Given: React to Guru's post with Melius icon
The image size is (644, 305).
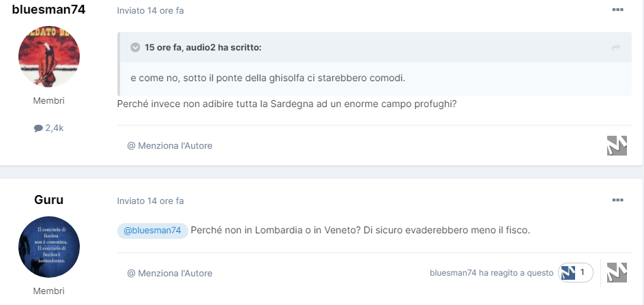Looking at the screenshot, I should 617,272.
